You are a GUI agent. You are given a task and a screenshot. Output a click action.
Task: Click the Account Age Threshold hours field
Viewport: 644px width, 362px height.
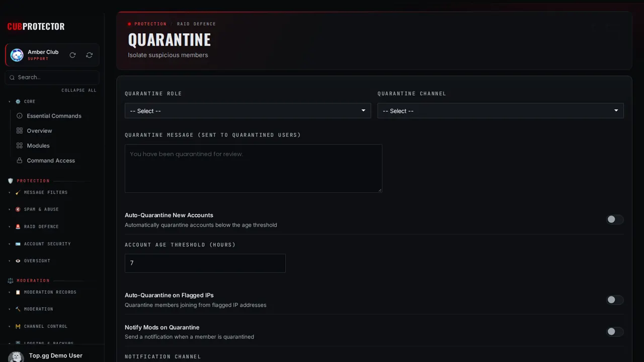[205, 263]
